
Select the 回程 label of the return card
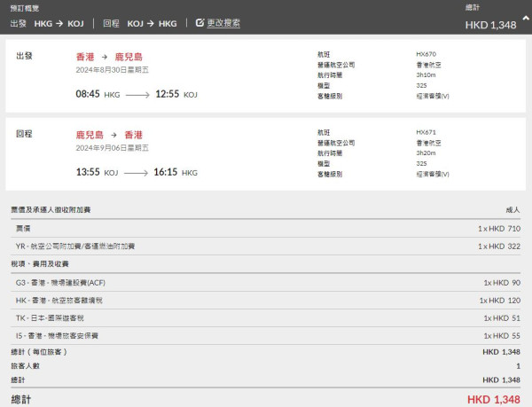pyautogui.click(x=24, y=134)
